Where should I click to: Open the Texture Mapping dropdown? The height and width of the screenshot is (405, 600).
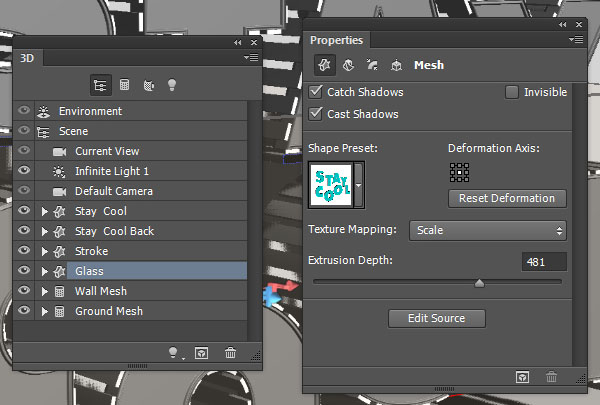[488, 230]
